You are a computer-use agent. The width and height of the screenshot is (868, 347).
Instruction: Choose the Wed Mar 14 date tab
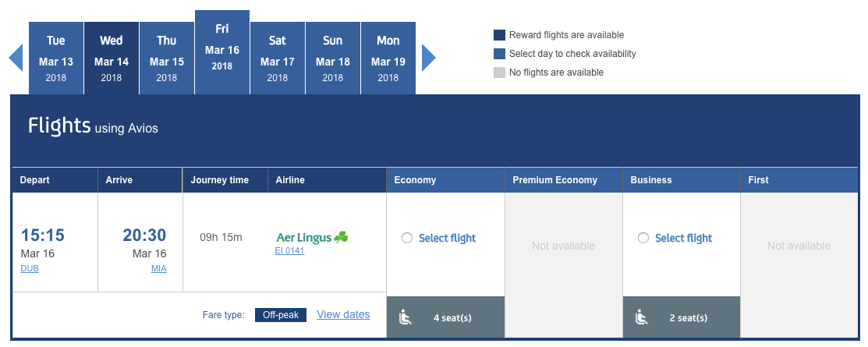112,58
